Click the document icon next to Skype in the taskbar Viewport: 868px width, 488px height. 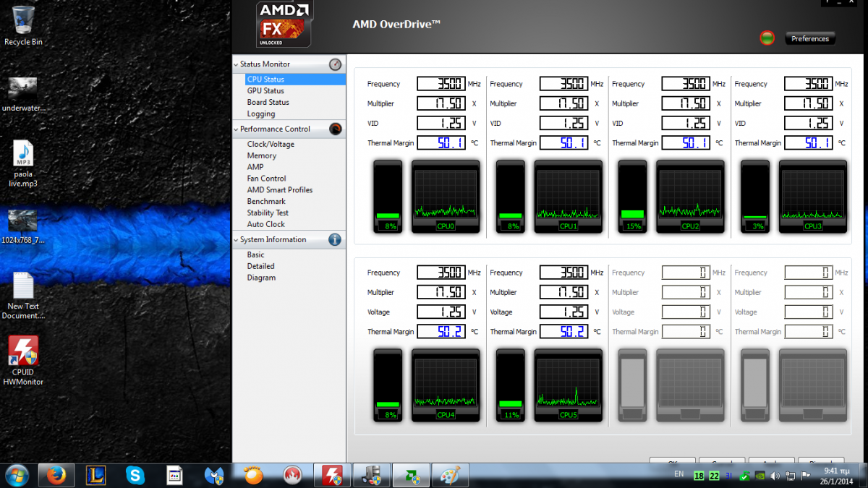(174, 475)
